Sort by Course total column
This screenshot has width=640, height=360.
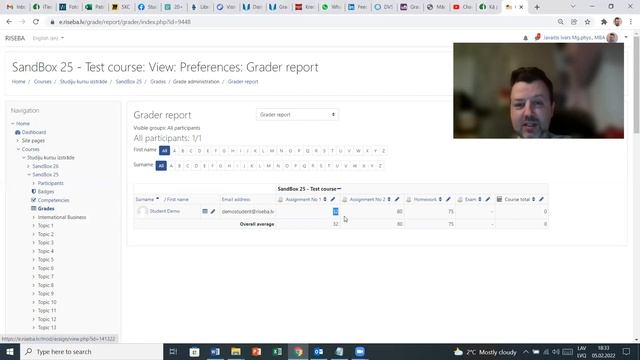point(533,199)
